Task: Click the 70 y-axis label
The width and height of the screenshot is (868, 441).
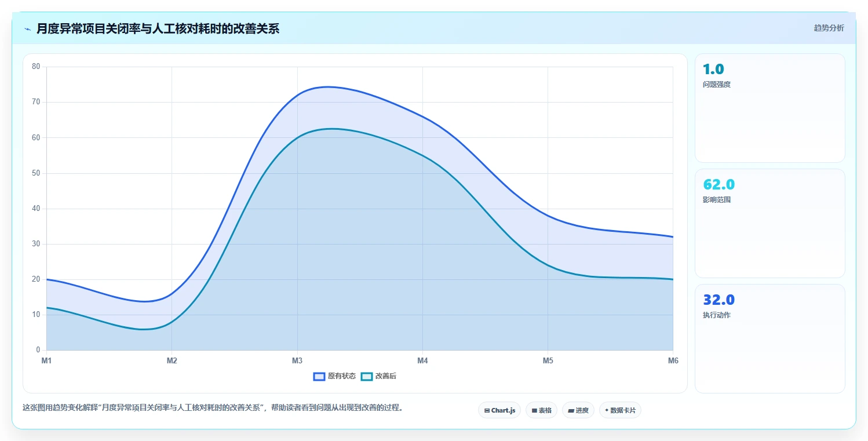Action: coord(36,102)
